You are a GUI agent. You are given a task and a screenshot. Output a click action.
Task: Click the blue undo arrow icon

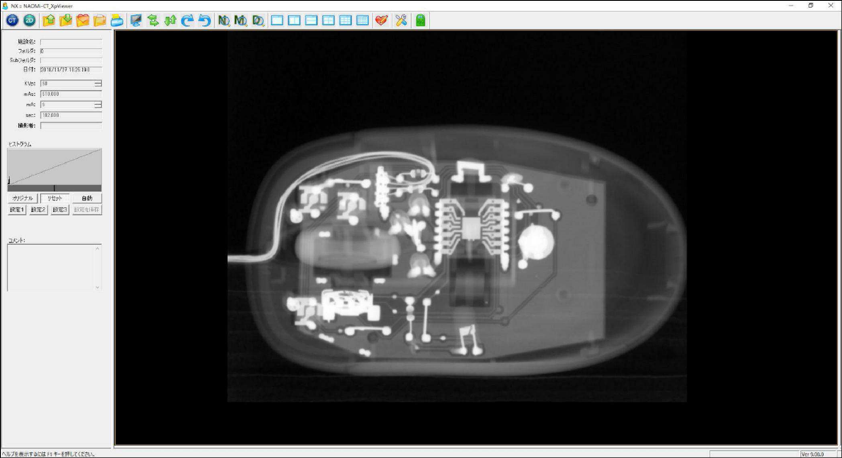204,20
